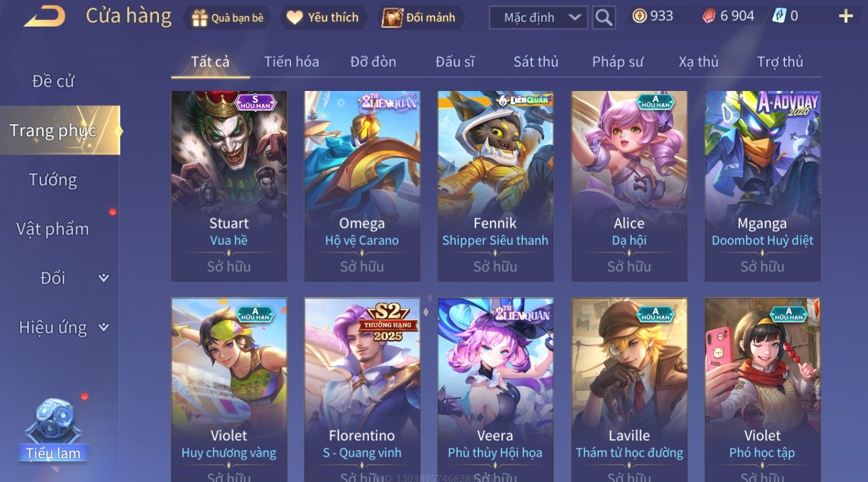
Task: Click the Quà bạn bè gift icon
Action: (199, 18)
